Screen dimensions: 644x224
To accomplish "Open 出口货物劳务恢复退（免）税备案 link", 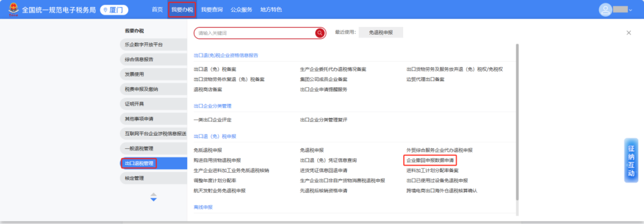I will (229, 79).
